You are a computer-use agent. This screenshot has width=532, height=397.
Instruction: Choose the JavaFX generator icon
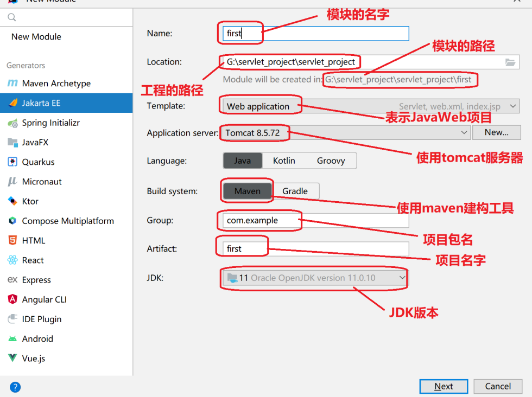[x=12, y=143]
